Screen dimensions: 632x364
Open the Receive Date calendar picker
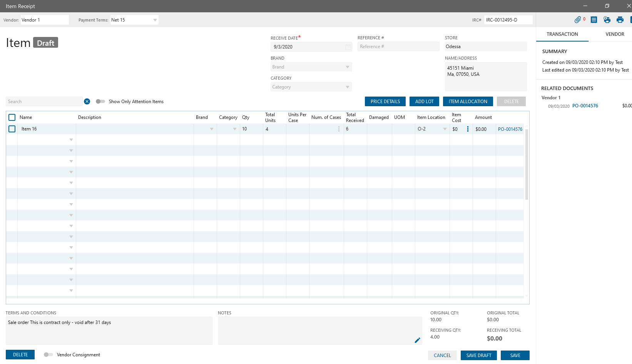point(348,47)
